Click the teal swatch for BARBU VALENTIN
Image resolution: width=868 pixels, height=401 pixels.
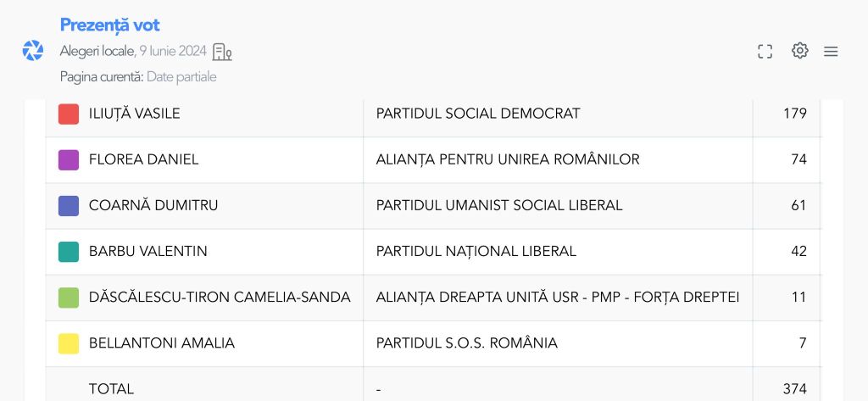click(69, 251)
